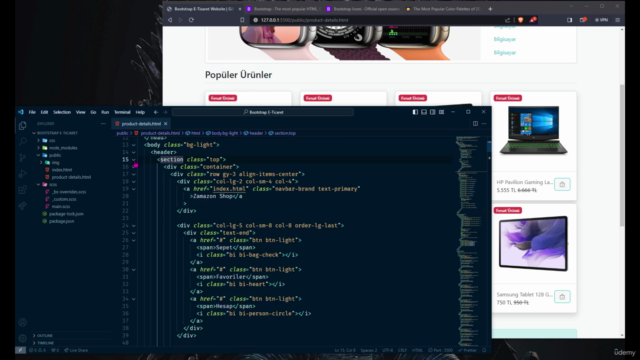Open the Accounts icon in VS Code

click(x=22, y=322)
